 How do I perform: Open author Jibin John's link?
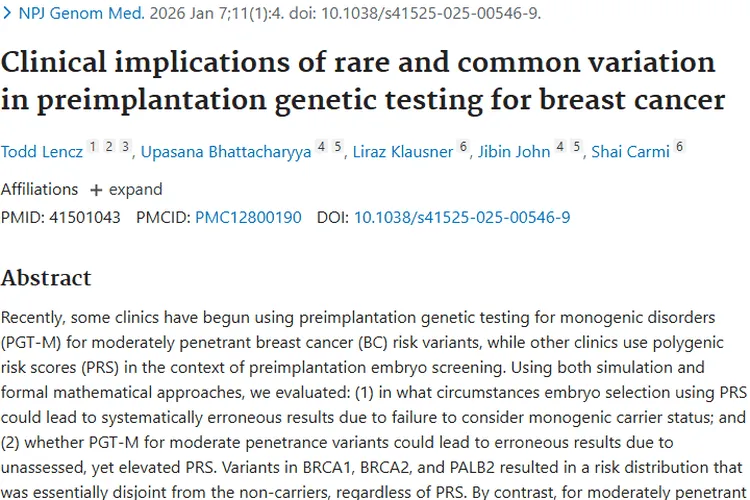pyautogui.click(x=513, y=152)
